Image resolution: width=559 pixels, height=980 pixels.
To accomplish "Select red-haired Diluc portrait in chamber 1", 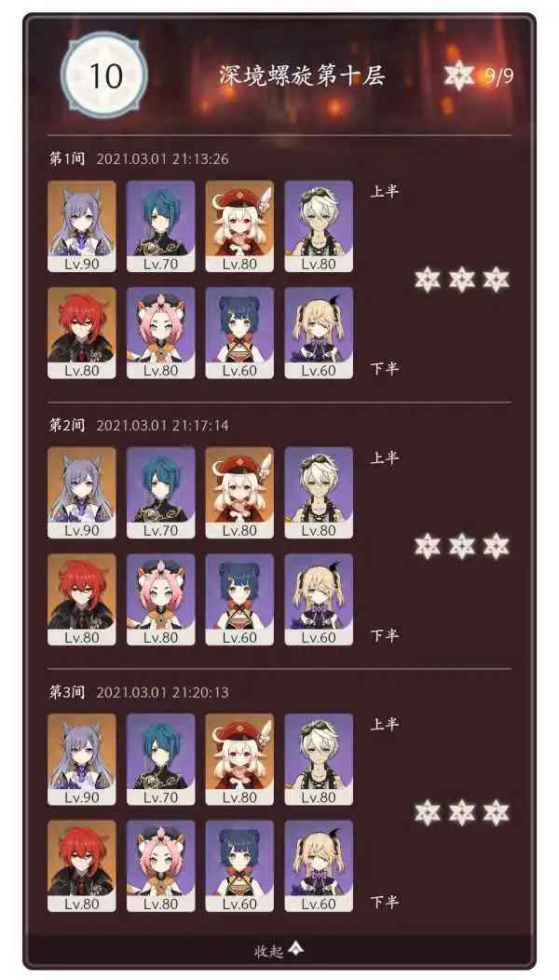I will 82,333.
